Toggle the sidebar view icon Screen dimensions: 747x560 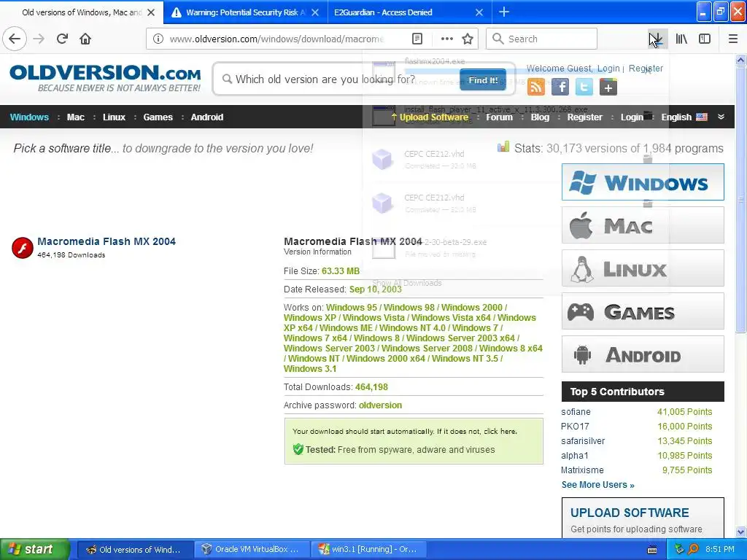tap(705, 39)
